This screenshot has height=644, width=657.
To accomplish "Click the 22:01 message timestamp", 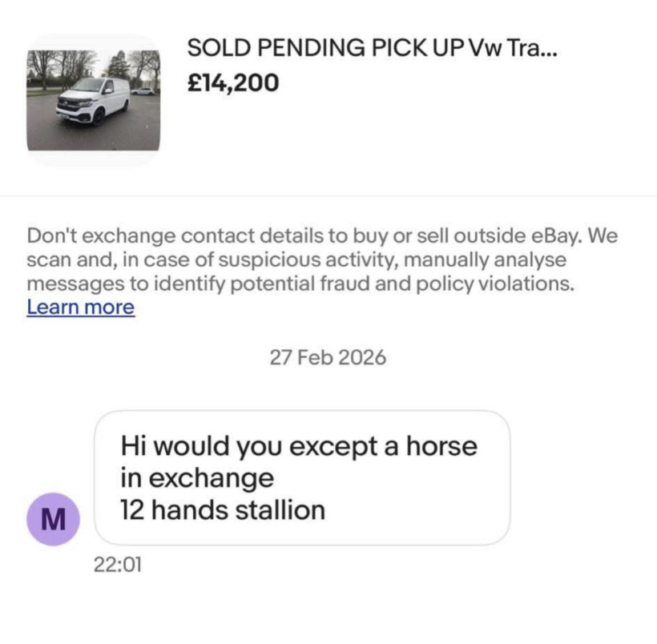I will (x=117, y=565).
